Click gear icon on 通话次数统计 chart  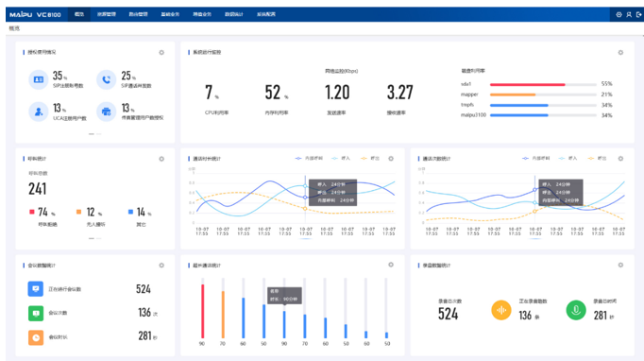click(x=620, y=159)
